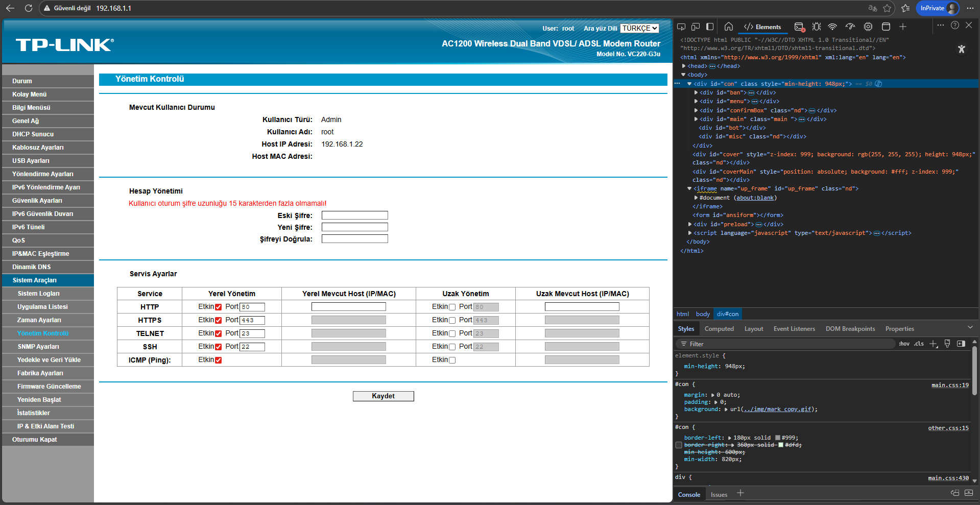
Task: Click the browser back arrow
Action: (x=10, y=8)
